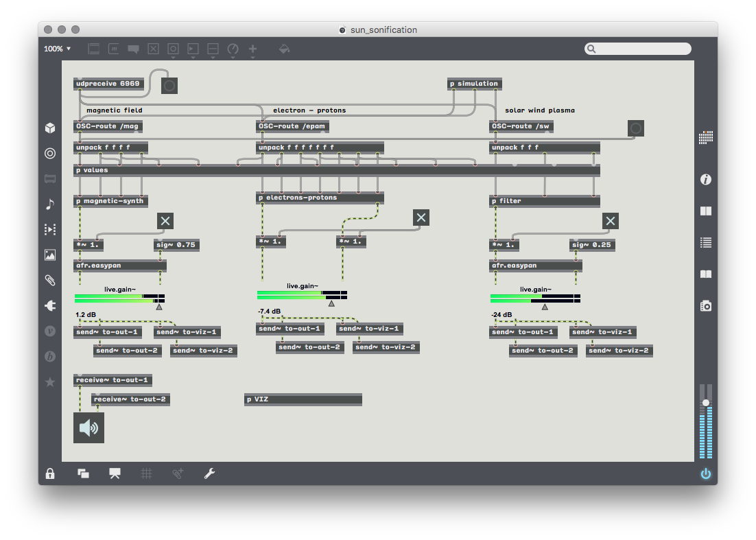Open the Objects browser cube icon
Viewport: 756px width, 540px height.
click(50, 128)
